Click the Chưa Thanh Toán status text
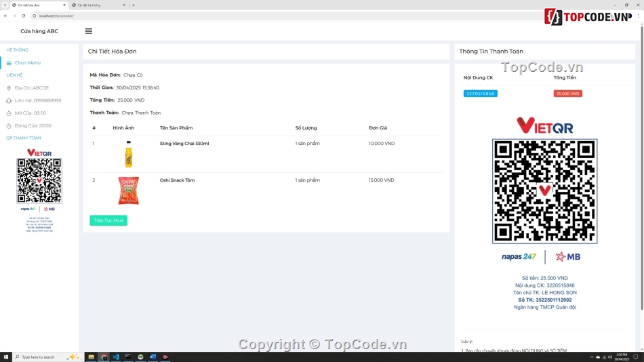This screenshot has height=362, width=644. (141, 113)
